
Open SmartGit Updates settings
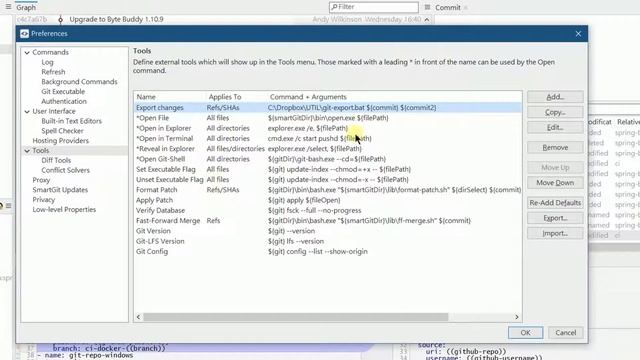point(60,190)
